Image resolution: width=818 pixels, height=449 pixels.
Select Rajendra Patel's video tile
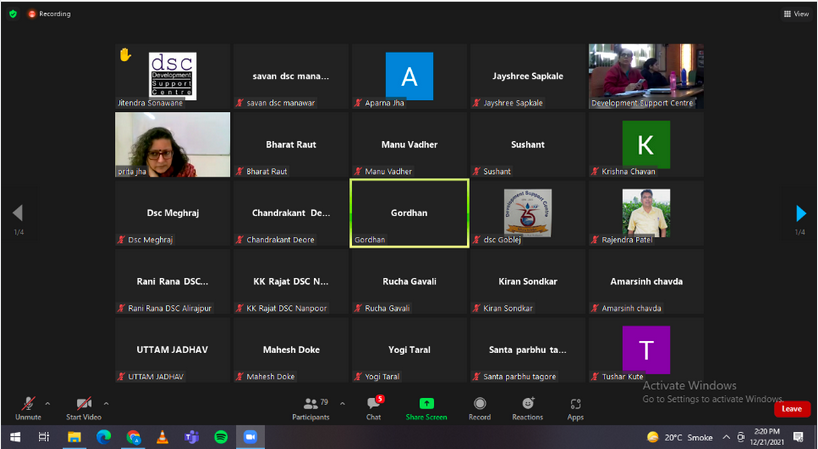coord(645,213)
